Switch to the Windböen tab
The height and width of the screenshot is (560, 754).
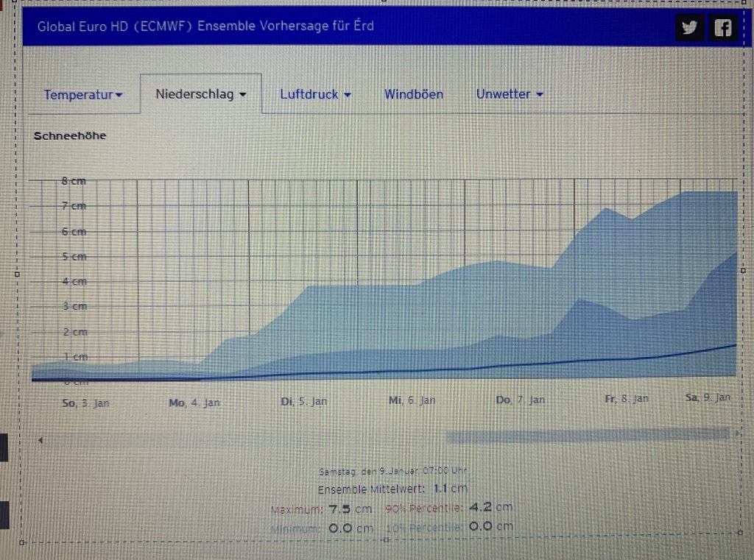(414, 94)
